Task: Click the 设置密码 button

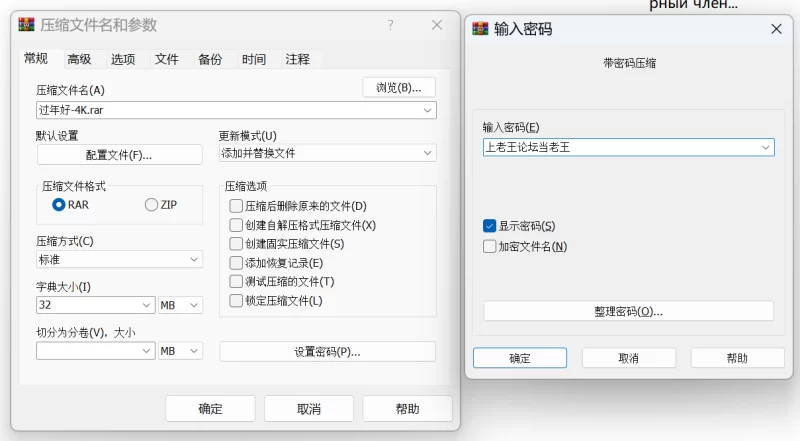Action: pos(327,351)
